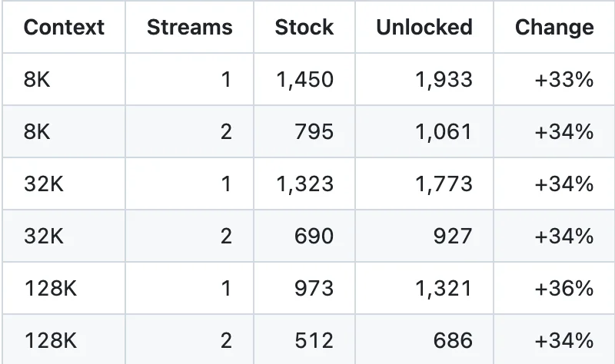Click the Context column header
Image resolution: width=615 pixels, height=364 pixels.
click(64, 28)
